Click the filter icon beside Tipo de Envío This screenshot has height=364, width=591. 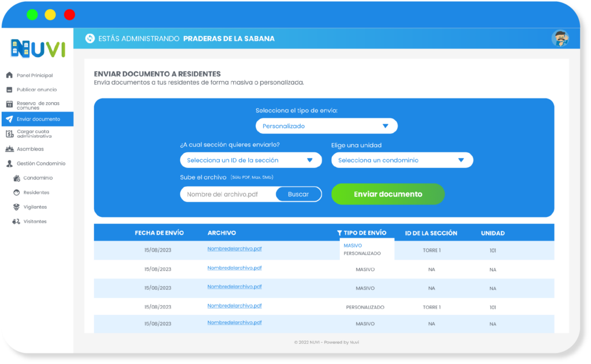point(339,233)
